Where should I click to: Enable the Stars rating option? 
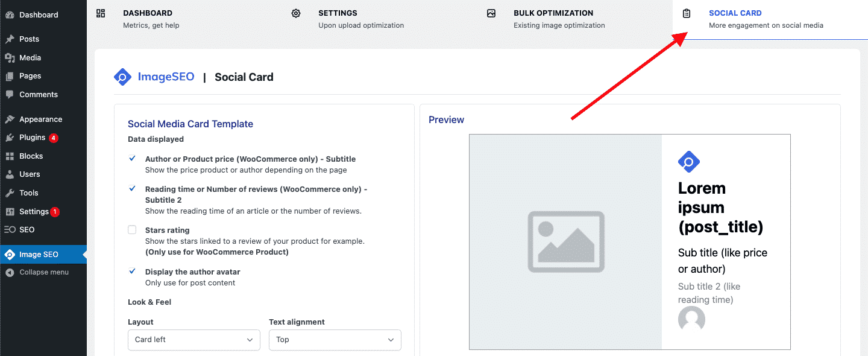132,230
